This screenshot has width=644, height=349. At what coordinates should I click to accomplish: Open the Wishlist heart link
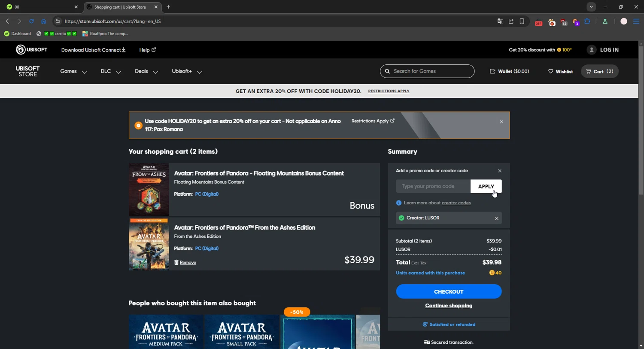(560, 71)
